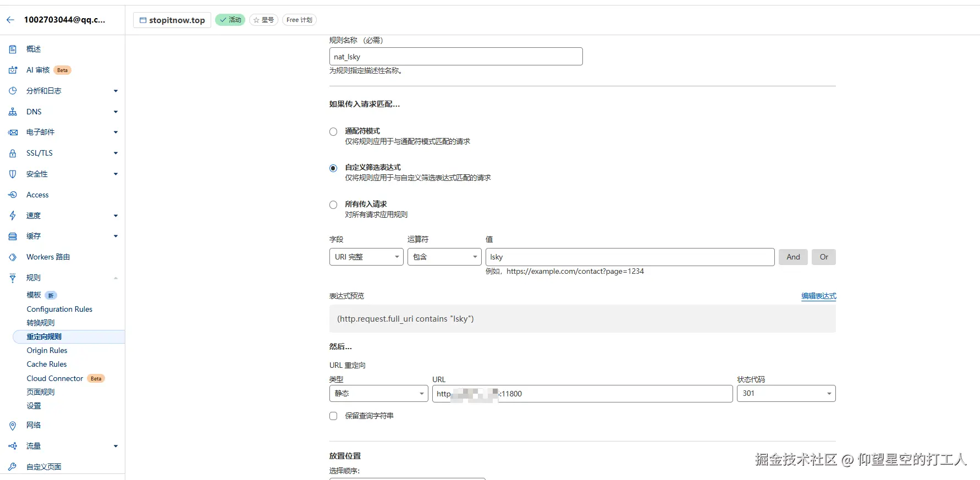Toggle the 保留查询字符串 checkbox
This screenshot has height=480, width=980.
tap(333, 416)
